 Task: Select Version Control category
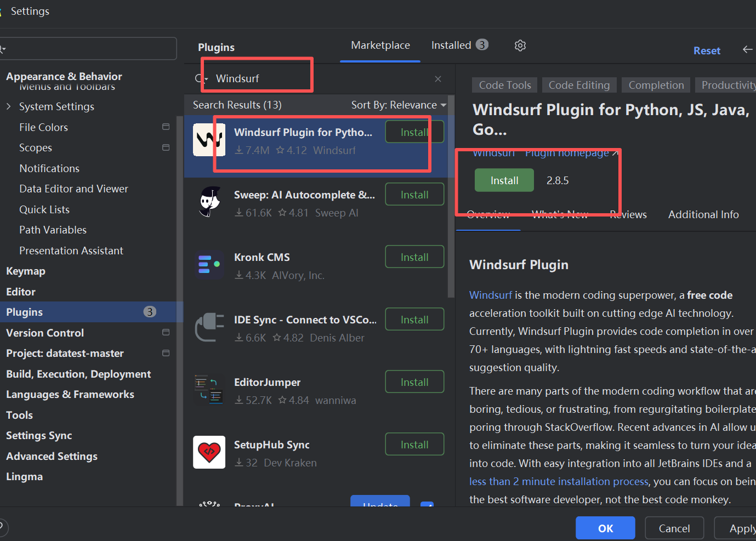click(x=45, y=333)
